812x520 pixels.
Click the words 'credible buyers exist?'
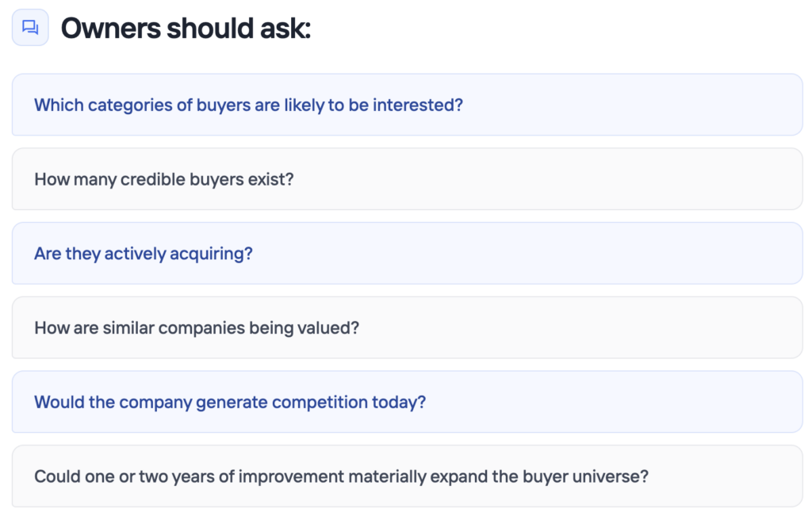pos(207,180)
